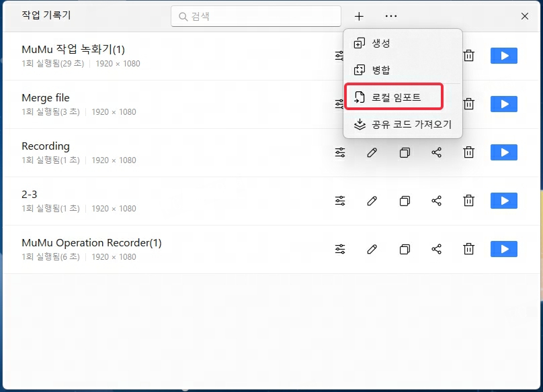Delete the Merge file recording
The width and height of the screenshot is (543, 392).
click(x=468, y=104)
